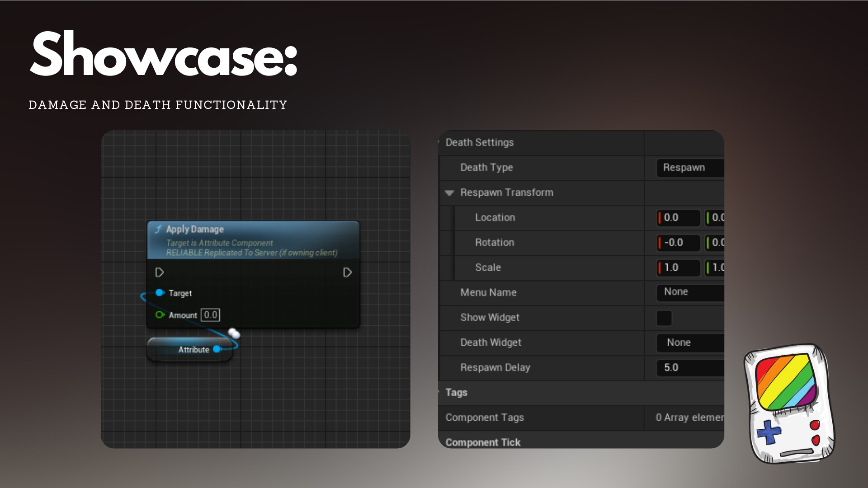This screenshot has width=868, height=488.
Task: Click the green Amount float pin
Action: point(159,315)
